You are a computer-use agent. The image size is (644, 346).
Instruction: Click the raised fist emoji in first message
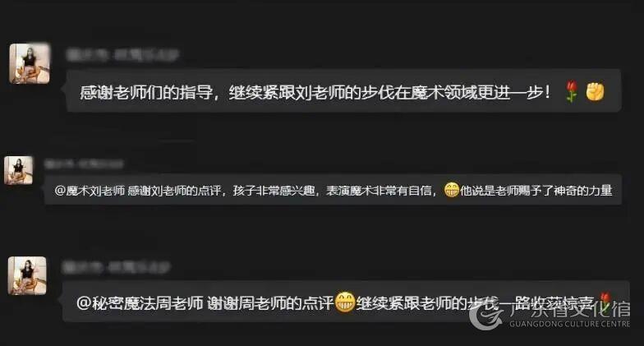(595, 91)
